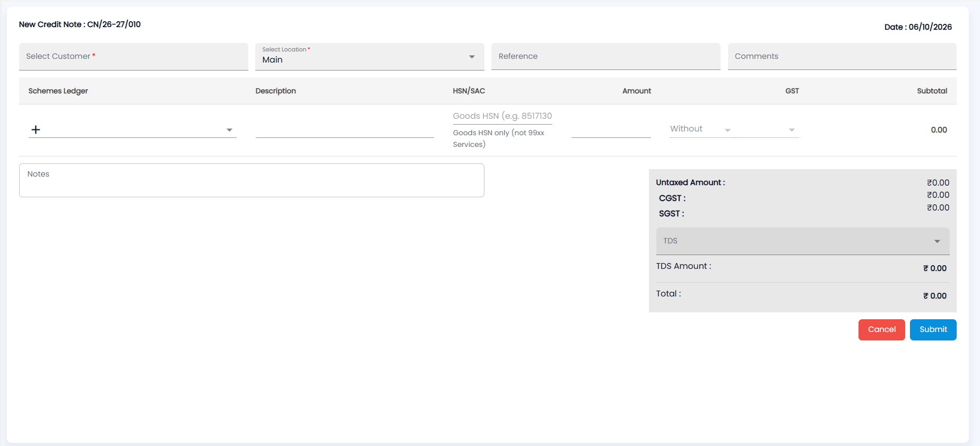Viewport: 980px width, 446px height.
Task: Click the Date: 06/10/2026 text
Action: click(918, 27)
